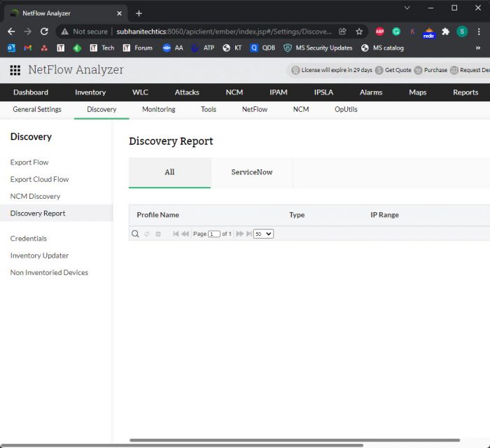The width and height of the screenshot is (490, 448).
Task: Go to the first page of results
Action: point(176,234)
